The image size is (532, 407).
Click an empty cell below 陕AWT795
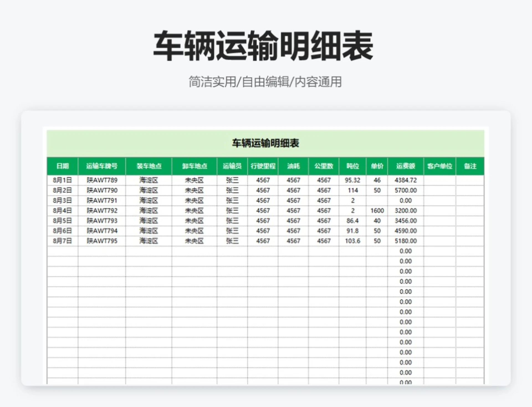(102, 251)
